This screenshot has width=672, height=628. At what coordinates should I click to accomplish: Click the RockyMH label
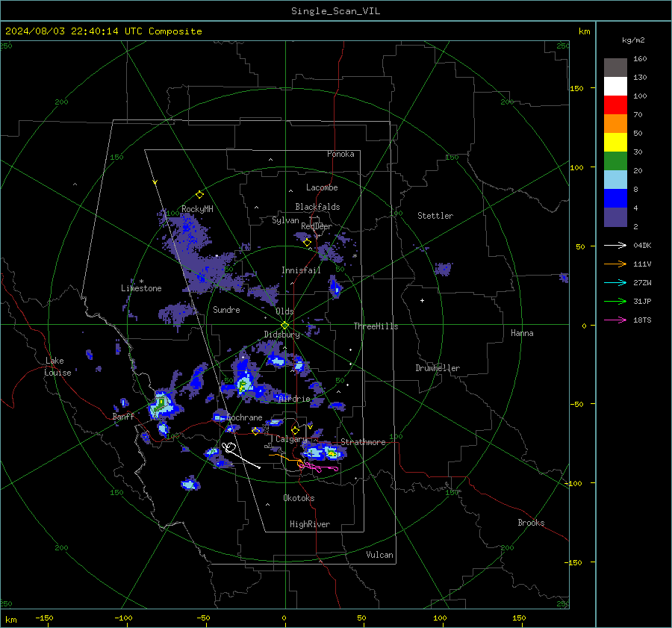coord(197,209)
